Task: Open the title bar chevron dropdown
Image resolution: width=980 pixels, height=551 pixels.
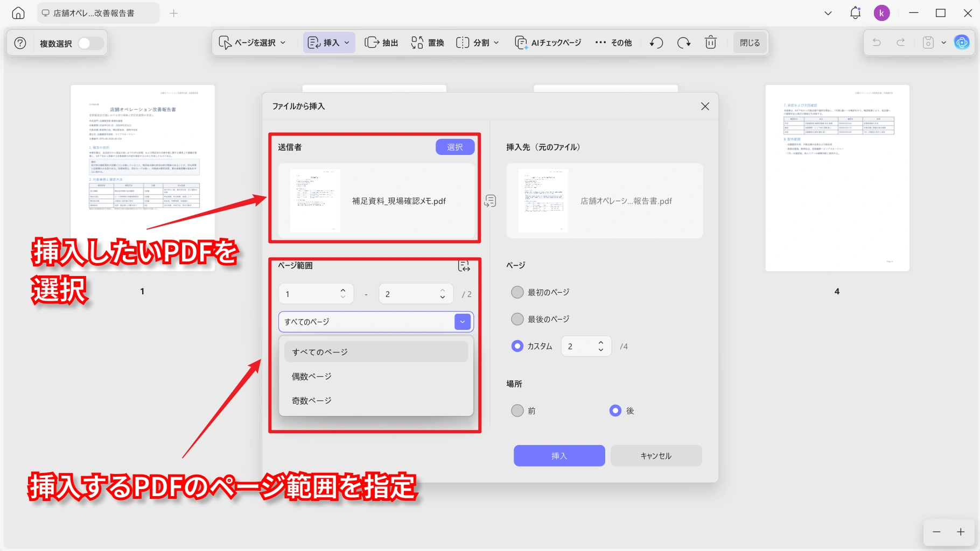Action: (x=828, y=13)
